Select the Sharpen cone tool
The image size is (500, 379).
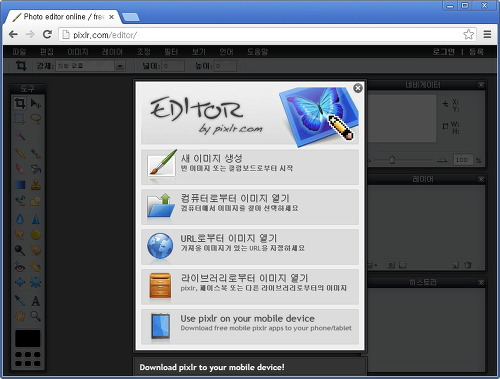coord(36,219)
